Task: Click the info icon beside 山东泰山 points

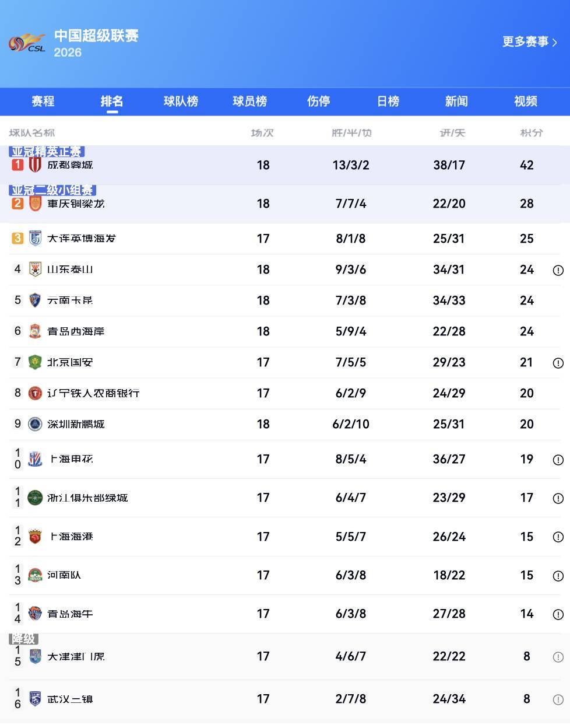Action: click(x=558, y=270)
